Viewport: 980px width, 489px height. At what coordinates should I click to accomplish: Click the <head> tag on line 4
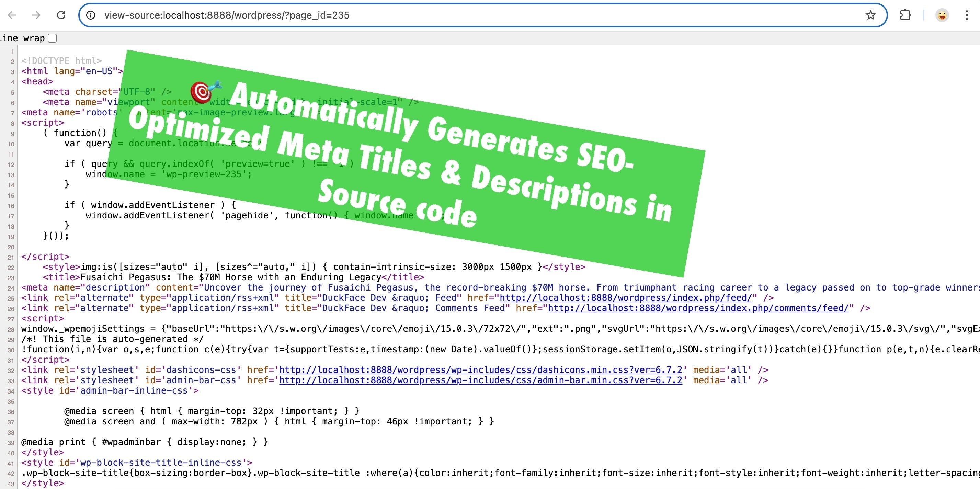(37, 81)
